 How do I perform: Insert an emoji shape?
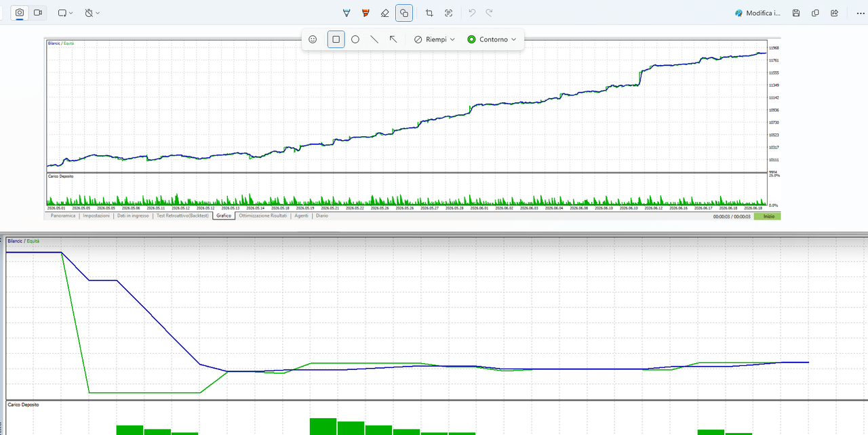tap(313, 39)
